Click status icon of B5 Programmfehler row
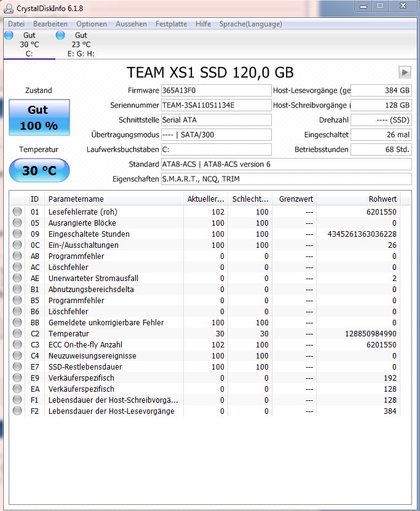This screenshot has width=420, height=511. pyautogui.click(x=17, y=300)
